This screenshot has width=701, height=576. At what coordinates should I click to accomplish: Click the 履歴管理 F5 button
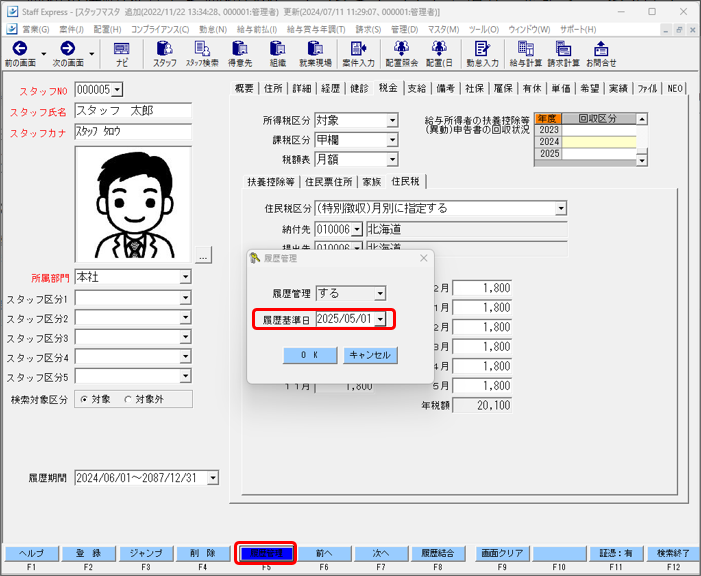click(x=266, y=554)
